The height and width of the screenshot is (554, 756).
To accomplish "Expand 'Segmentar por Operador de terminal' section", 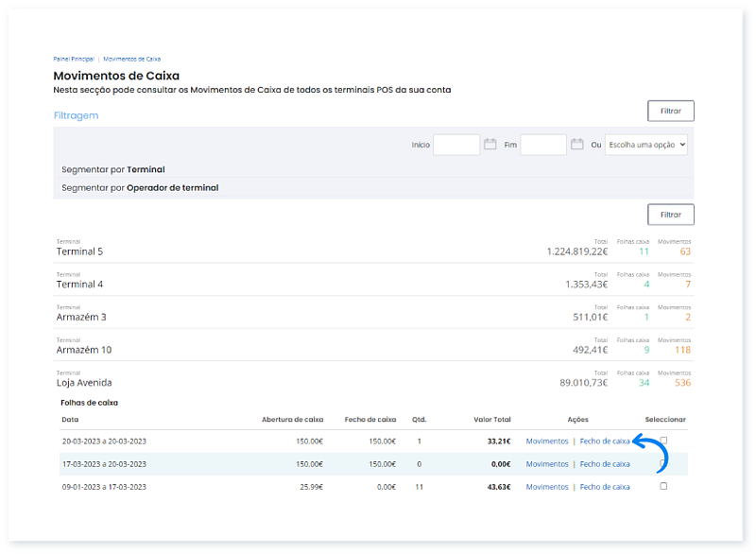I will pos(140,188).
